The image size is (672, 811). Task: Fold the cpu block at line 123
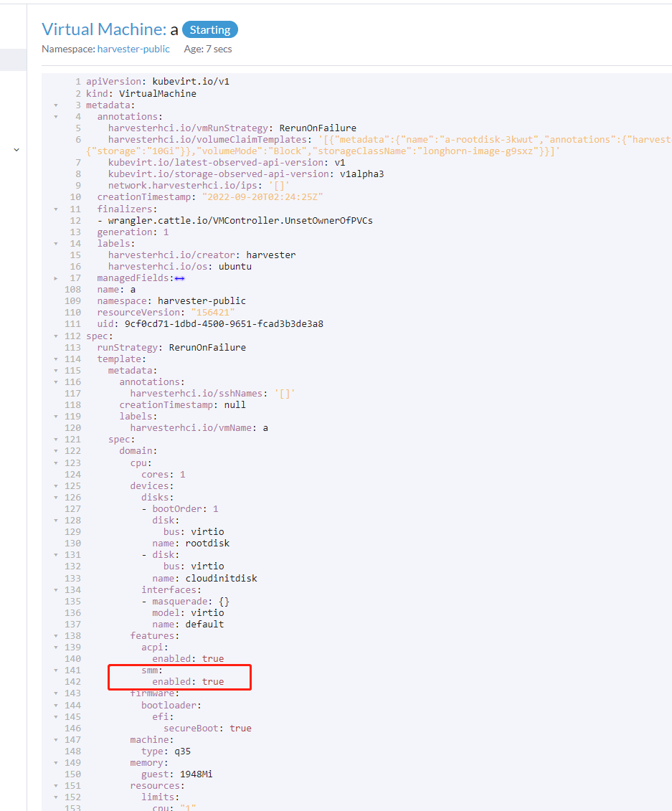point(56,463)
